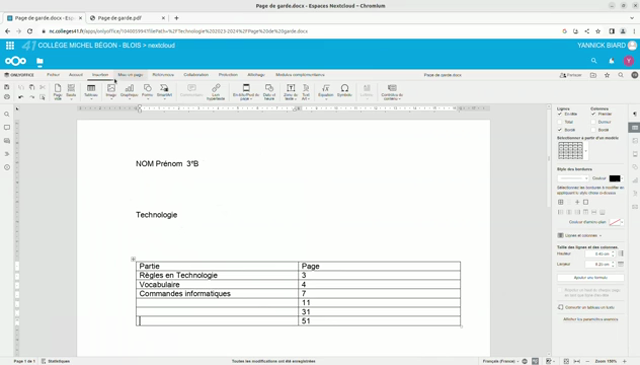Apply all borders icon in border panel

click(560, 202)
